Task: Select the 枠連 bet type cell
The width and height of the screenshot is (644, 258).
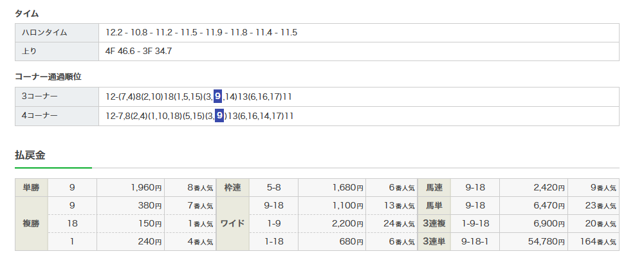Action: point(232,188)
